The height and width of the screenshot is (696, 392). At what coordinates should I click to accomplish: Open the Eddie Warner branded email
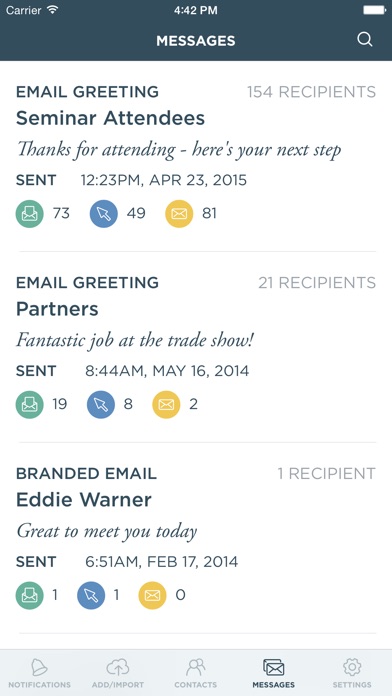click(x=196, y=538)
